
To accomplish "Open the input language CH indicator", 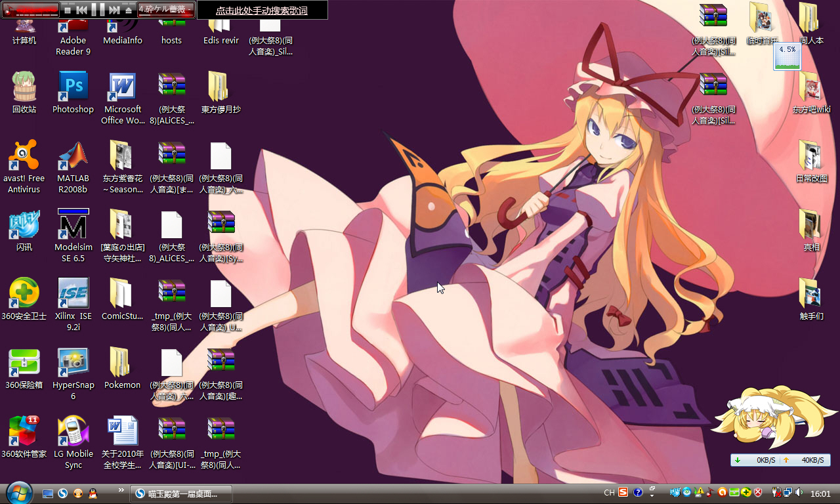I will (609, 493).
